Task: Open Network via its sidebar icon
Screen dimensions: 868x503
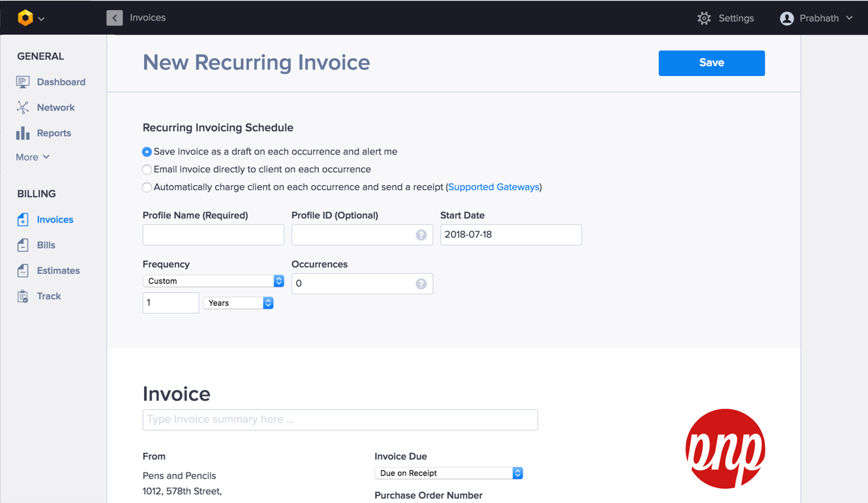Action: (23, 108)
